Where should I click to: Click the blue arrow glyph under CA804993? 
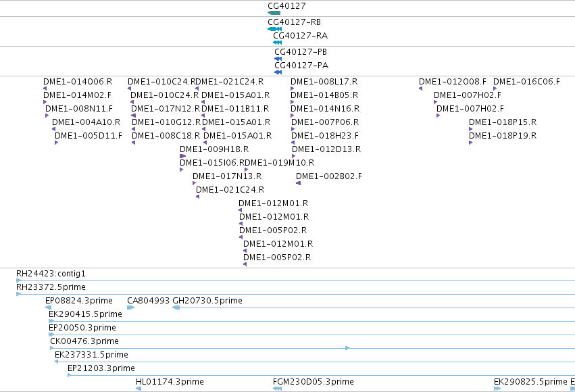pyautogui.click(x=130, y=308)
